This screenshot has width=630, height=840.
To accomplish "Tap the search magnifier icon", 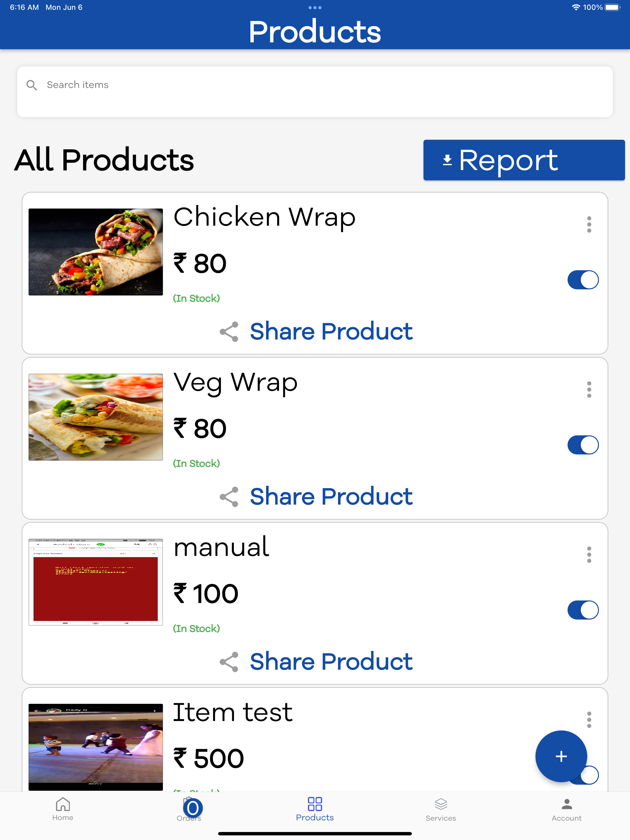I will [32, 85].
